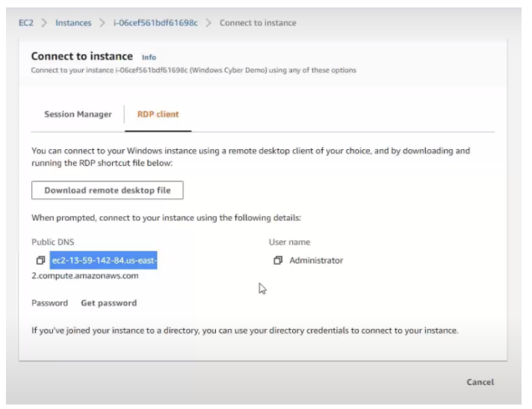Open the i-06cef561bdf61698c breadcrumb link
The height and width of the screenshot is (409, 532).
[155, 22]
